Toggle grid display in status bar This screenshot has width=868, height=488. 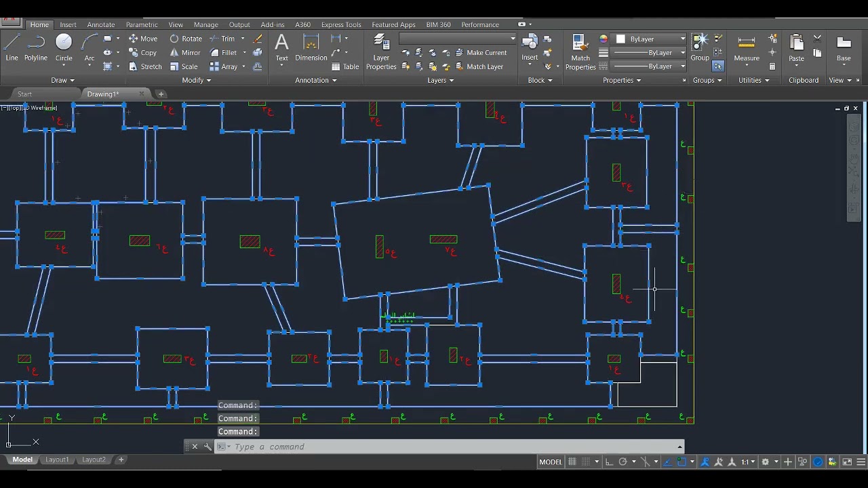572,462
